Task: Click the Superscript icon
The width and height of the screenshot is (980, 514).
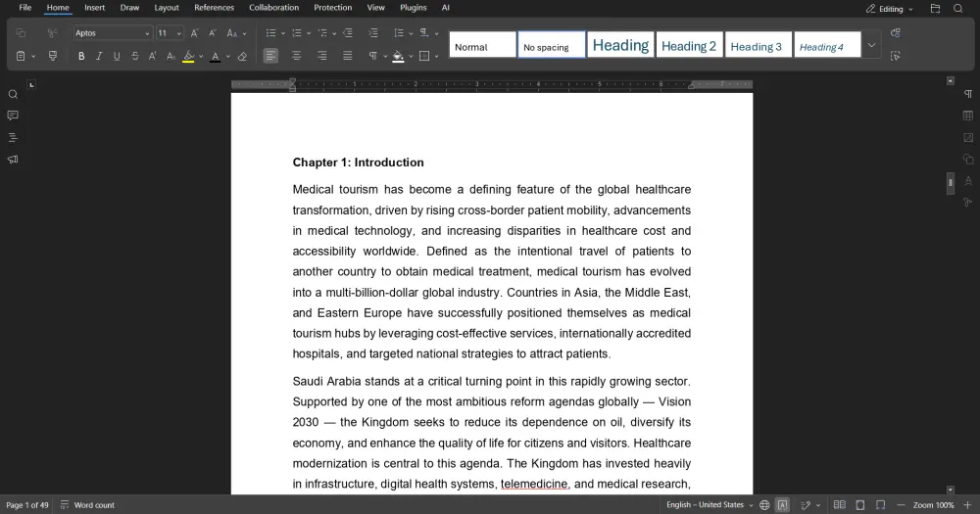Action: tap(153, 56)
